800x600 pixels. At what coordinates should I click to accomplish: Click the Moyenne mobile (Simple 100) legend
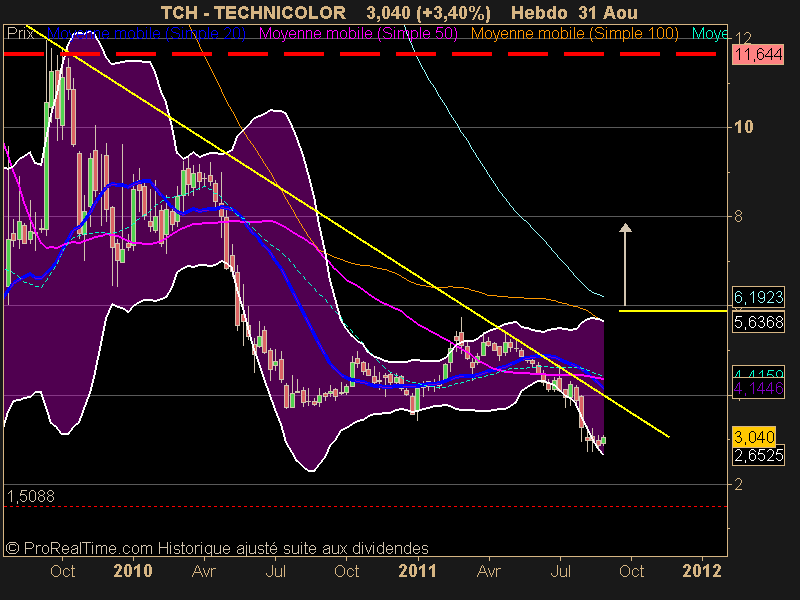coord(574,34)
